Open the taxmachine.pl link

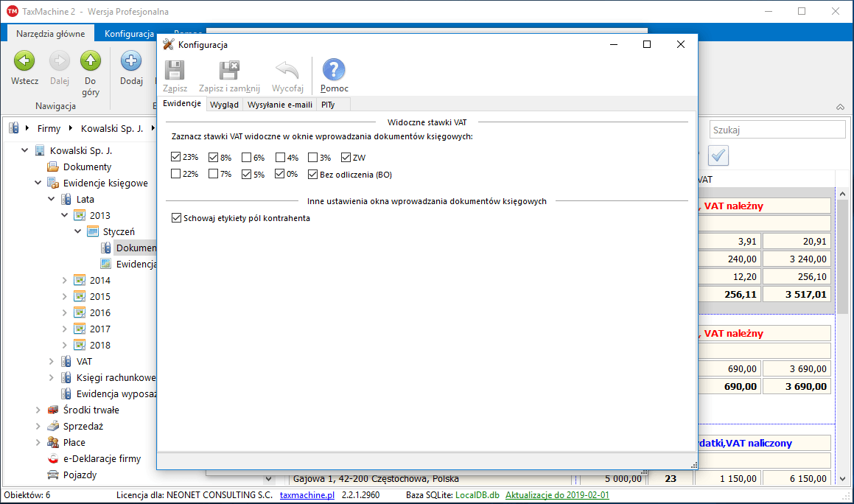coord(307,495)
